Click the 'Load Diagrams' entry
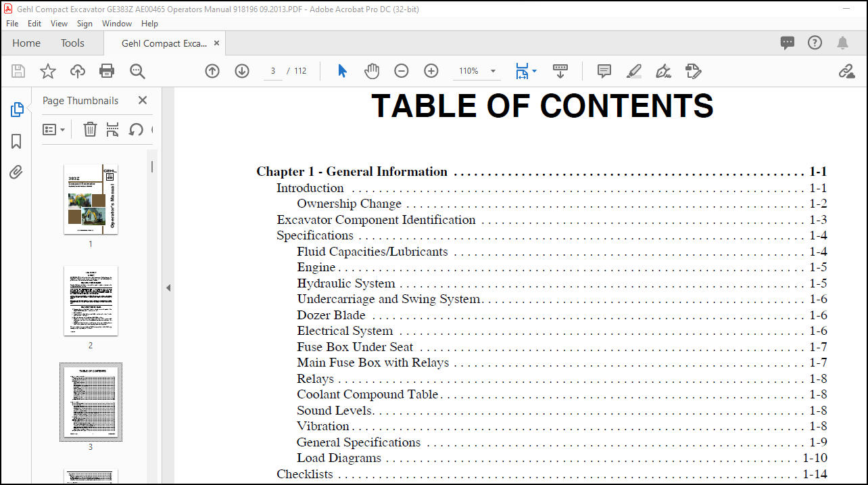 pyautogui.click(x=339, y=458)
